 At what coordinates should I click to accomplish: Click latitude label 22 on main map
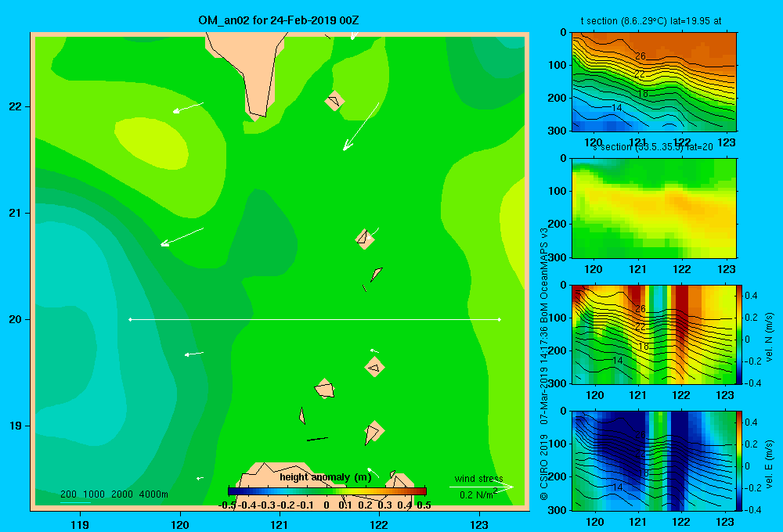15,106
